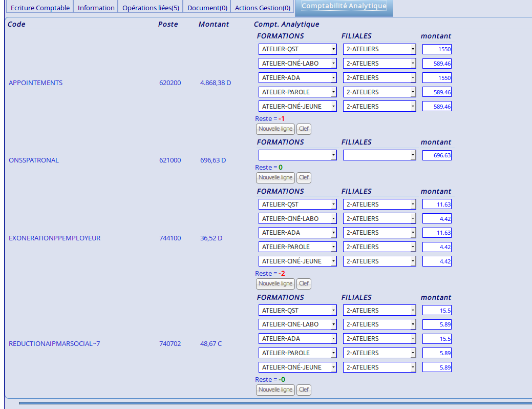This screenshot has width=532, height=409.
Task: Click the Clef button in the ONSSPATRONAL section
Action: pyautogui.click(x=304, y=178)
